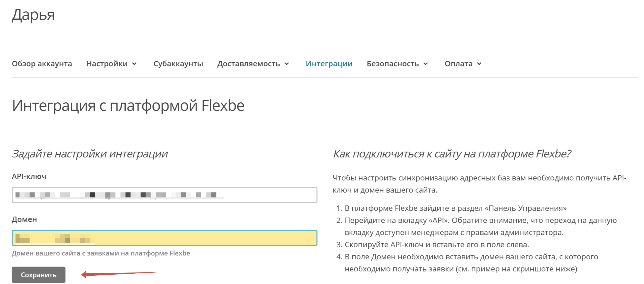This screenshot has width=644, height=284.
Task: Expand the chevron next to Оплата
Action: [x=479, y=64]
